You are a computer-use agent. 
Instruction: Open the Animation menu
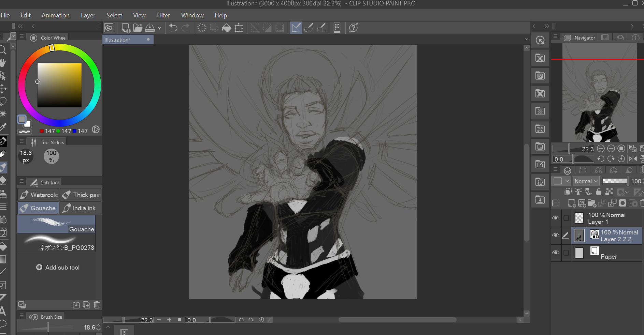tap(55, 15)
